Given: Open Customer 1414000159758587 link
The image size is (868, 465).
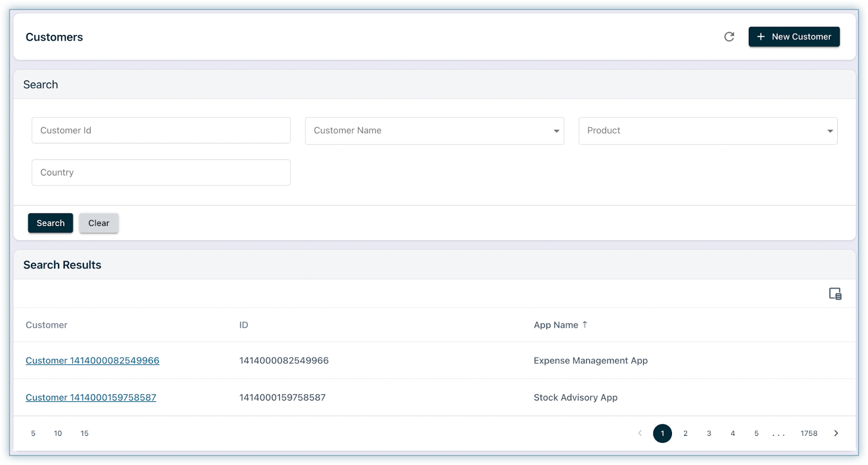Looking at the screenshot, I should pyautogui.click(x=91, y=398).
